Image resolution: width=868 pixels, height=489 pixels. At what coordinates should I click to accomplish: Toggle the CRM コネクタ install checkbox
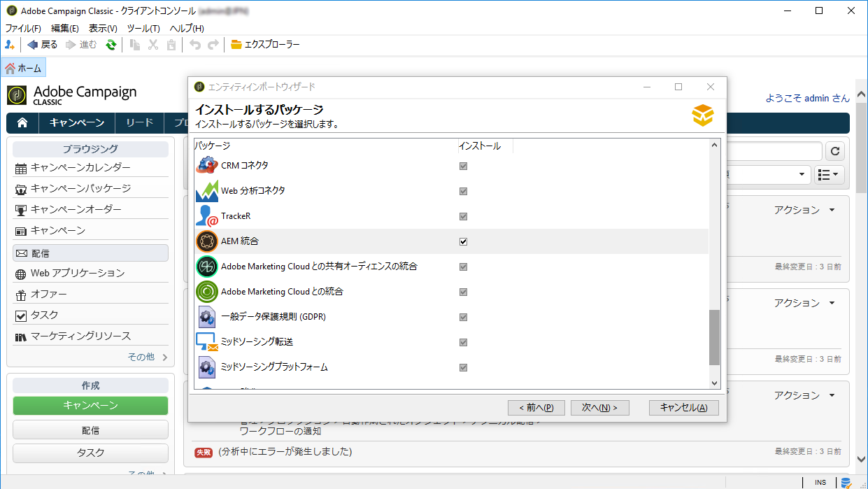[x=463, y=166]
